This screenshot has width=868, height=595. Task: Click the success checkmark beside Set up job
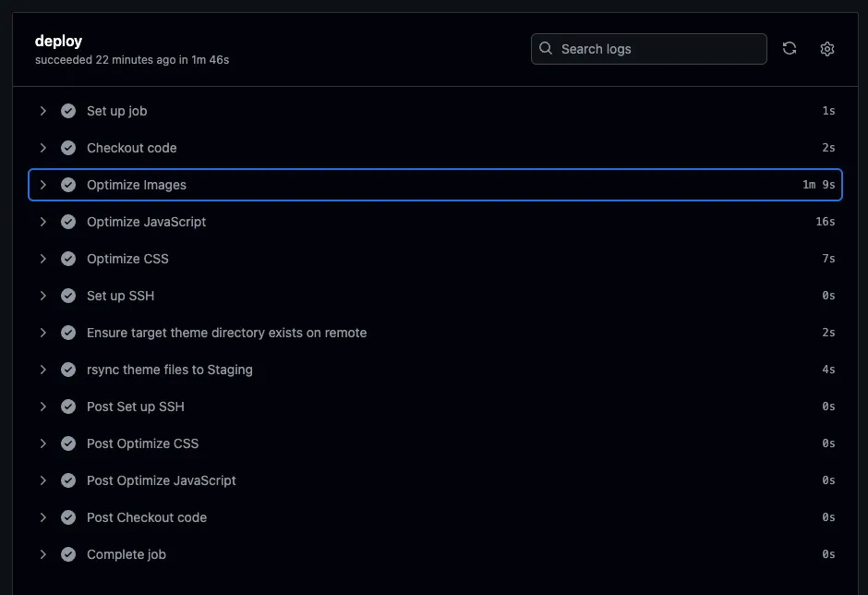point(68,111)
